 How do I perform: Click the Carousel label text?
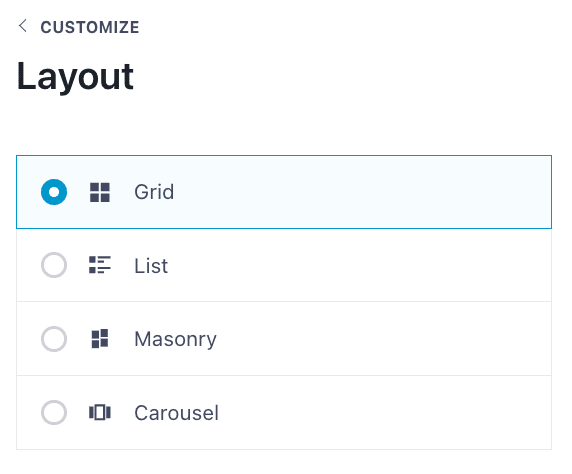[177, 413]
